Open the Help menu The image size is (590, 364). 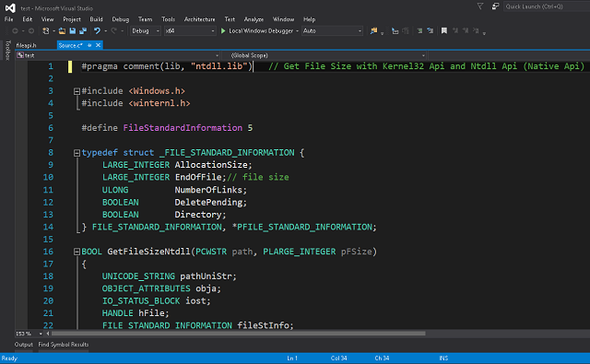pos(310,19)
